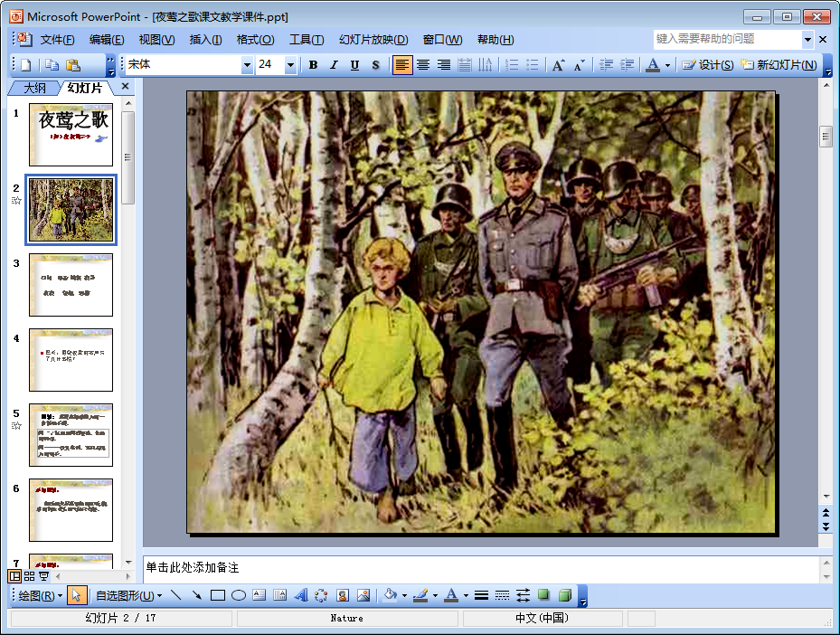Switch to the 大纲 outline tab
The height and width of the screenshot is (635, 840).
35,88
